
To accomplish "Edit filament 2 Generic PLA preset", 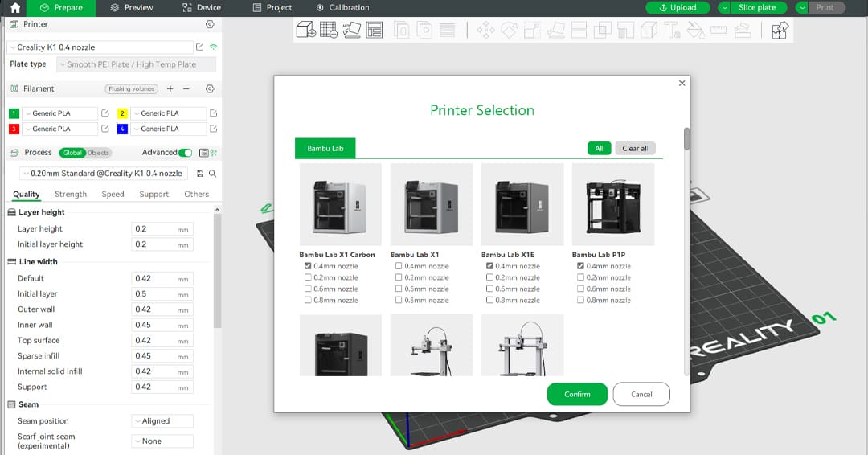I will 213,113.
